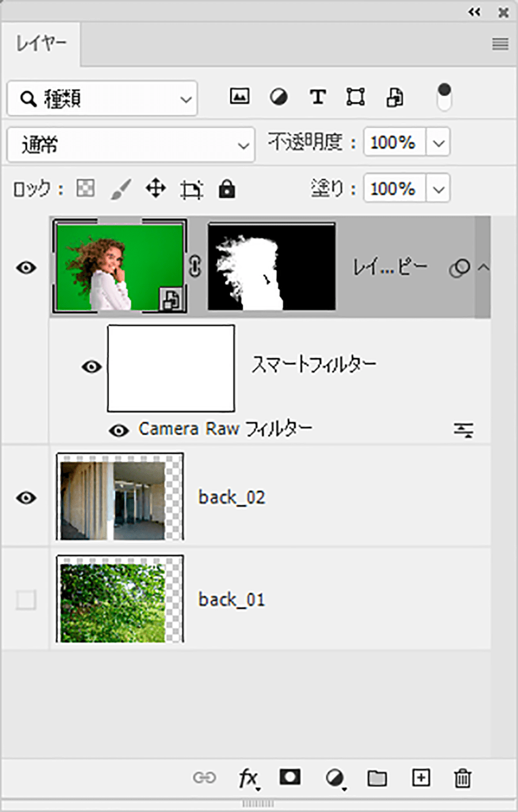Hide the スマートフィルター effects
This screenshot has height=812, width=518.
pyautogui.click(x=92, y=367)
